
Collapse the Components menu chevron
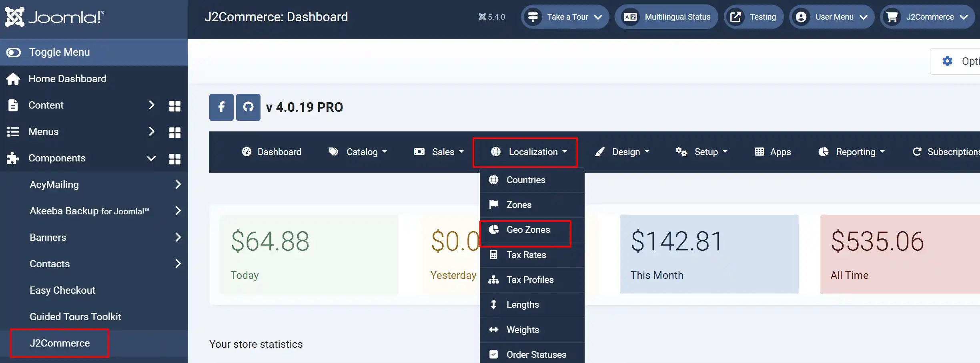151,158
